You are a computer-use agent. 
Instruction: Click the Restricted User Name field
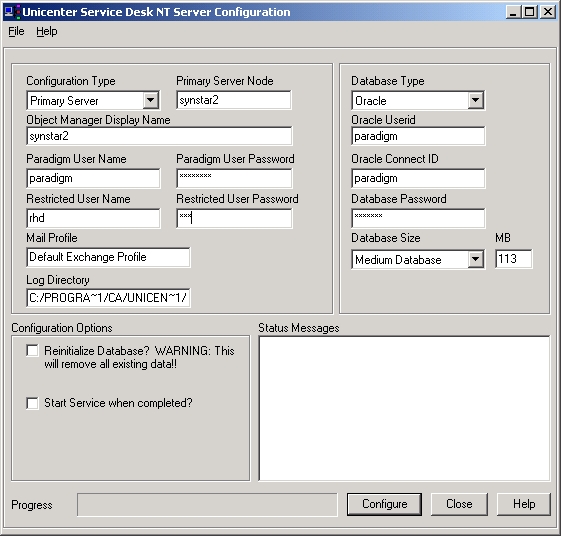pos(93,218)
